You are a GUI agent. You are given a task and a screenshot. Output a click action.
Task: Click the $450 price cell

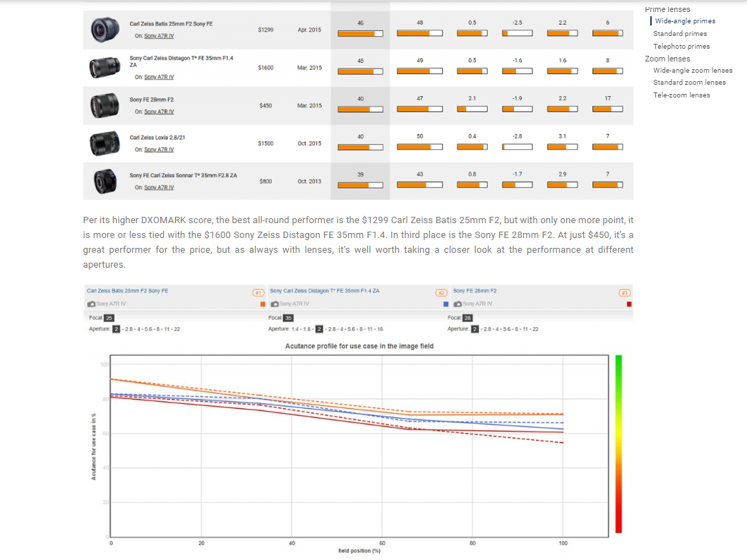[265, 105]
